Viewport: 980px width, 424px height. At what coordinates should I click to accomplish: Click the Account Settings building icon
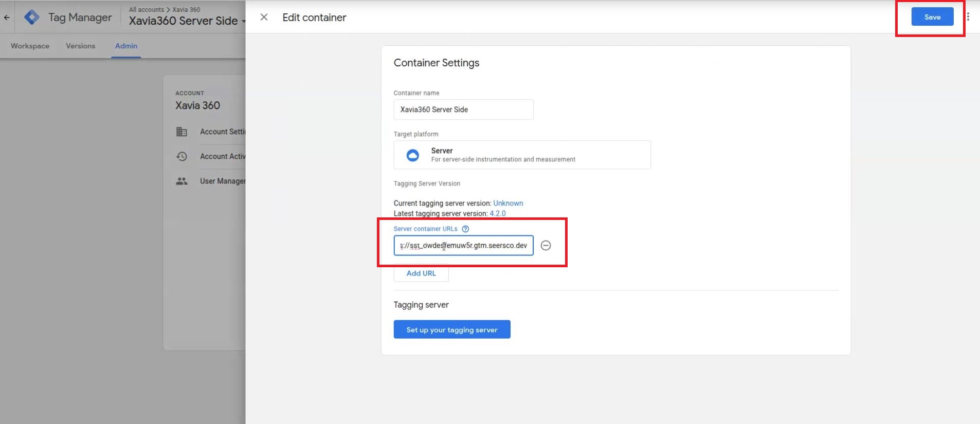182,132
